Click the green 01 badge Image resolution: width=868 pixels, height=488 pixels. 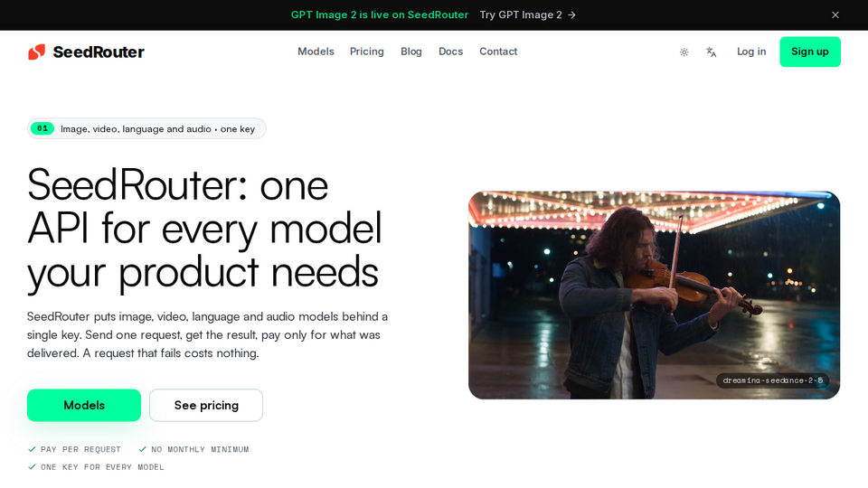[42, 128]
